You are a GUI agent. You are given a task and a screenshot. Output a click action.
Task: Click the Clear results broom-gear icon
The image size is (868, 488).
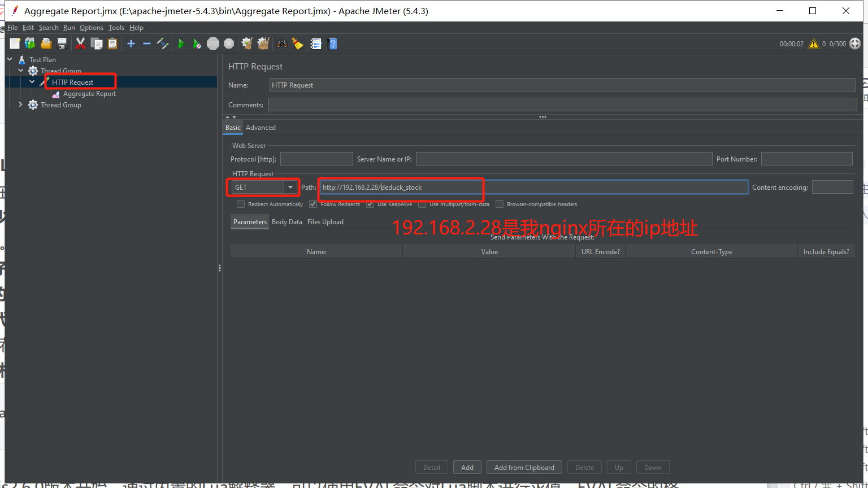coord(247,43)
